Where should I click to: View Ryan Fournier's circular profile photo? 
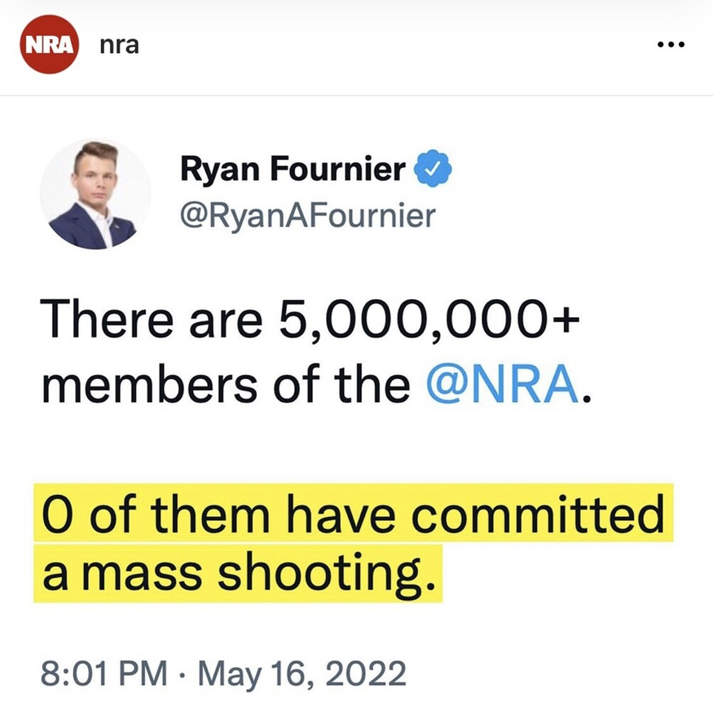(95, 194)
